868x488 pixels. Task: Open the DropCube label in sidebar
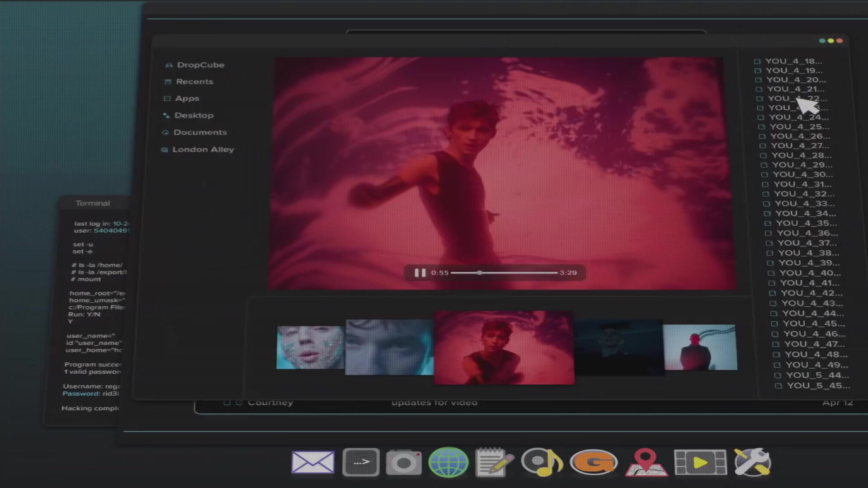point(201,65)
